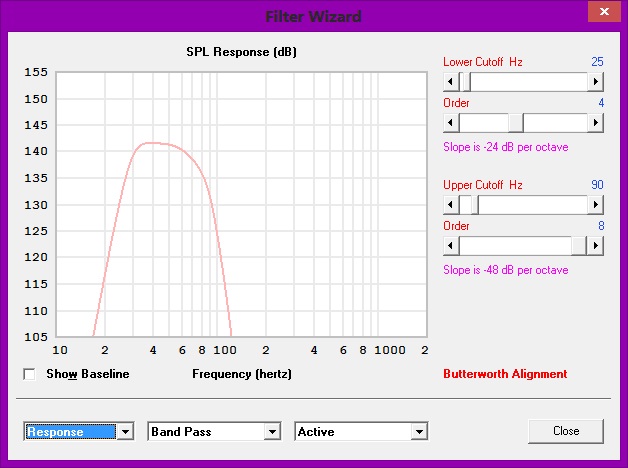Click the 'Slope is -48 dB per octave' text
The height and width of the screenshot is (468, 628).
(x=505, y=270)
